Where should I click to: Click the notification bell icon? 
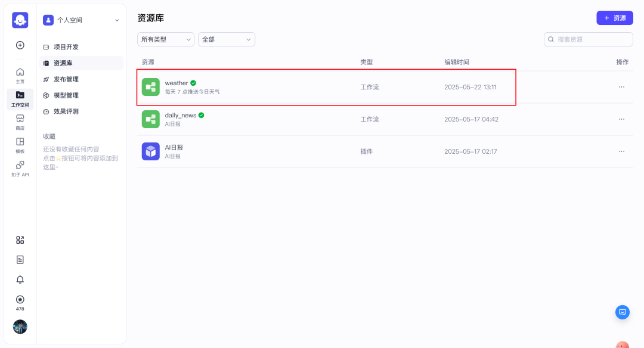pyautogui.click(x=20, y=279)
